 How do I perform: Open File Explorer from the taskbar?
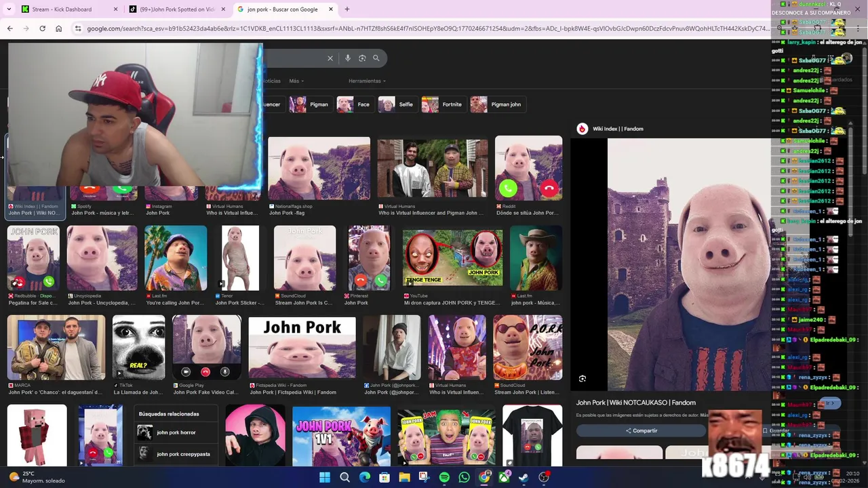click(404, 477)
